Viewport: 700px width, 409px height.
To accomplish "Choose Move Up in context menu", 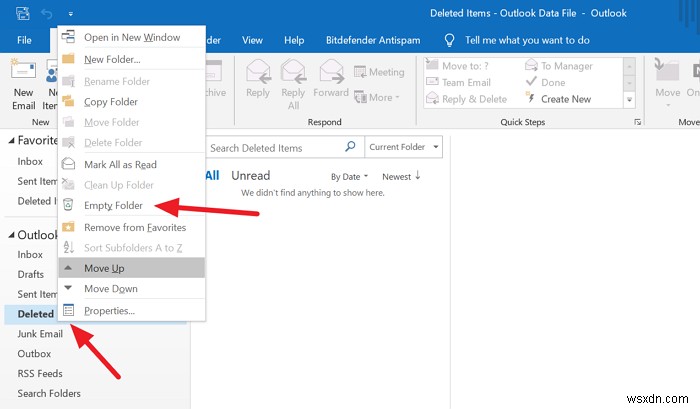I will click(131, 268).
